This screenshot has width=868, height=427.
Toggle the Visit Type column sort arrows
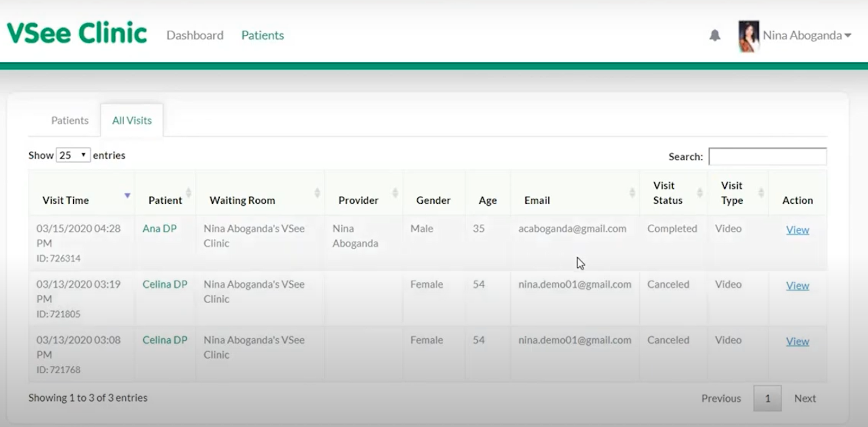(761, 192)
